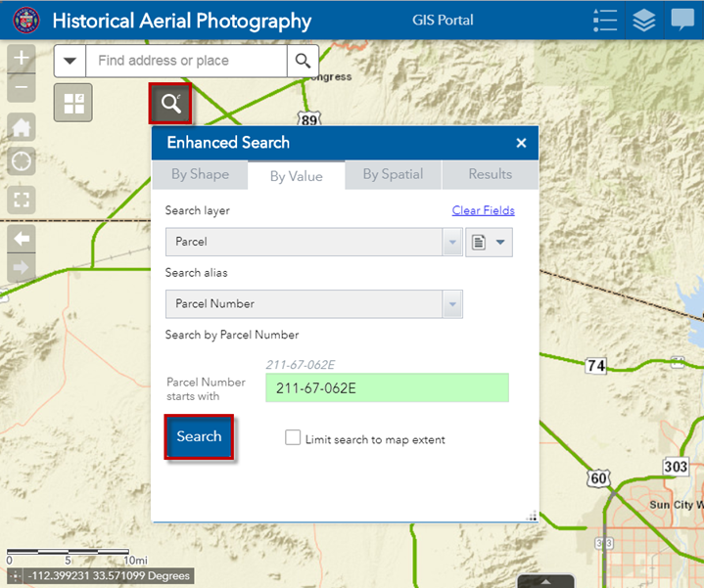The width and height of the screenshot is (704, 588).
Task: Open the layer list stack icon
Action: click(x=642, y=21)
